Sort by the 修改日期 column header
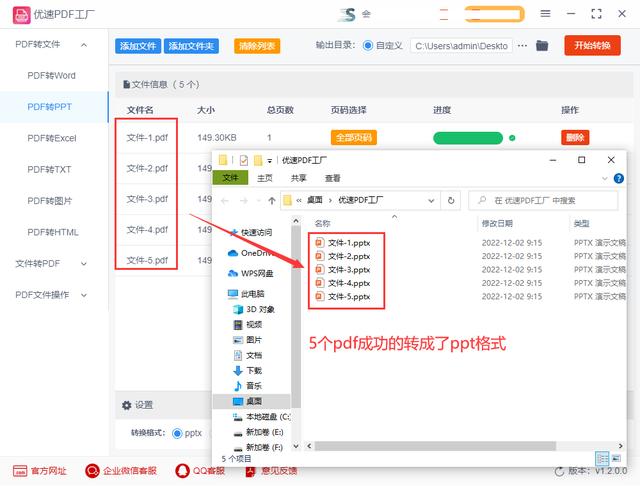 [x=497, y=224]
